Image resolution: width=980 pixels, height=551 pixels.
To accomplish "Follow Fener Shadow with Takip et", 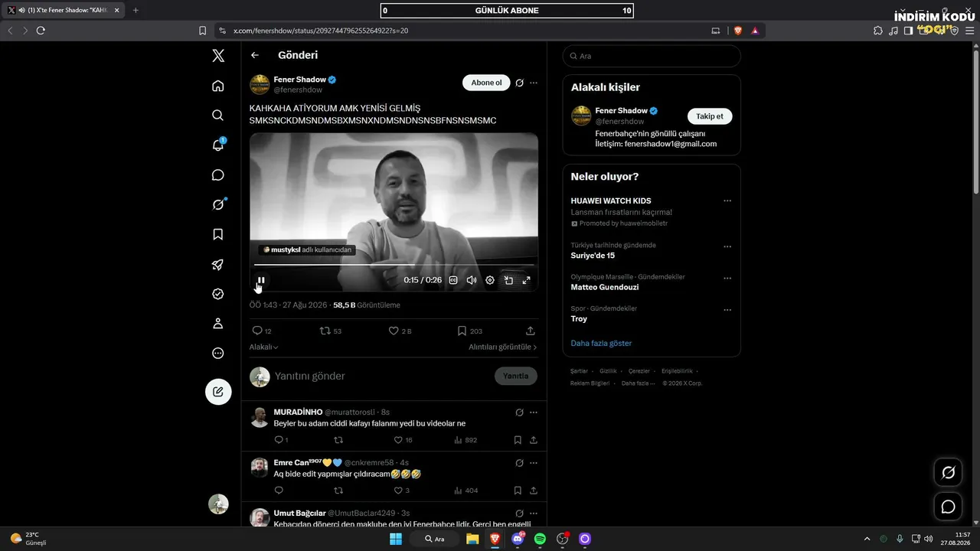I will pyautogui.click(x=710, y=116).
